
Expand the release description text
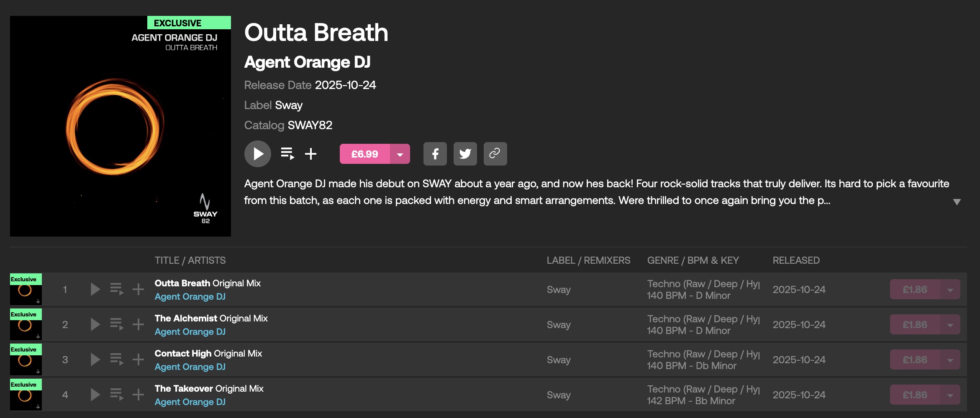957,202
